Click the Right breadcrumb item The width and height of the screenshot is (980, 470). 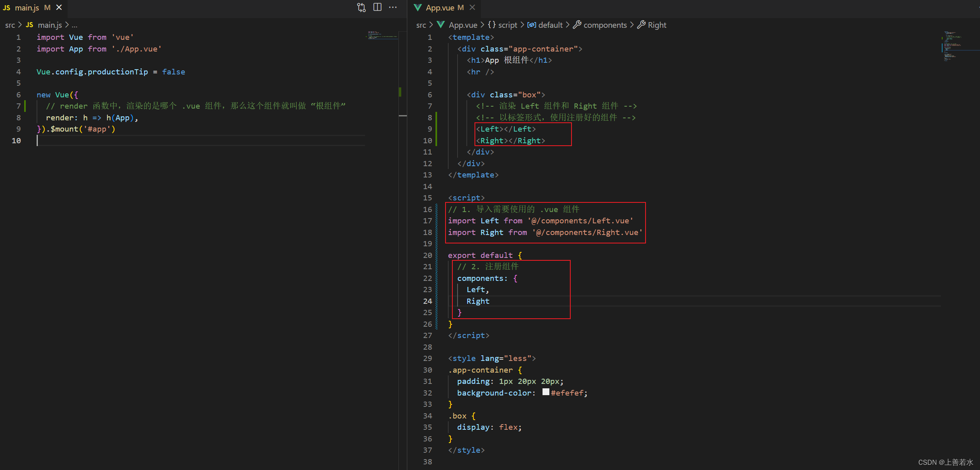click(657, 25)
